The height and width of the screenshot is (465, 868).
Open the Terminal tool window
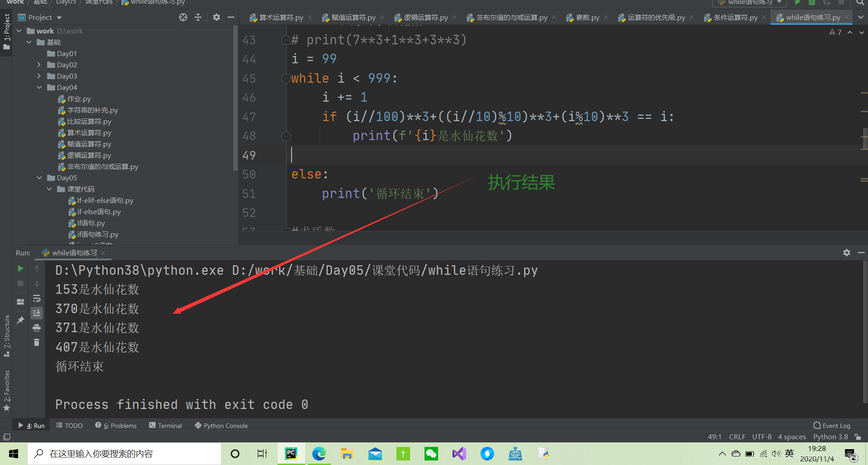click(x=165, y=426)
